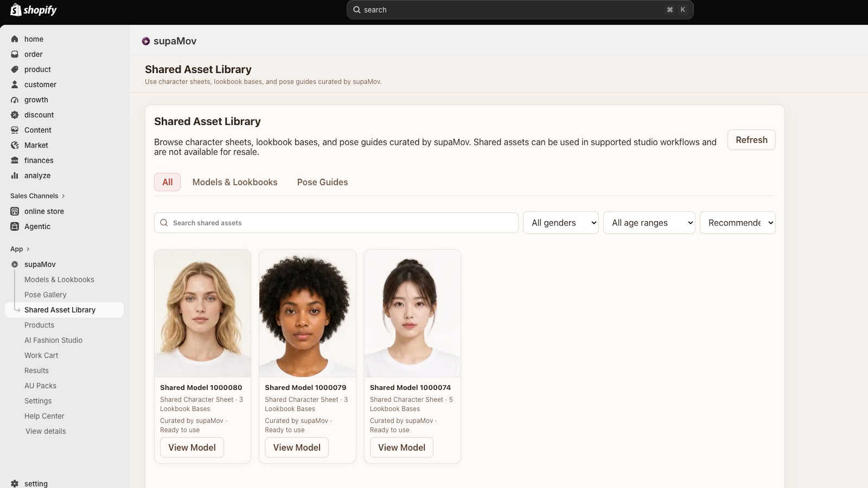Click the supaMov app icon in sidebar
The width and height of the screenshot is (868, 488).
coord(15,265)
